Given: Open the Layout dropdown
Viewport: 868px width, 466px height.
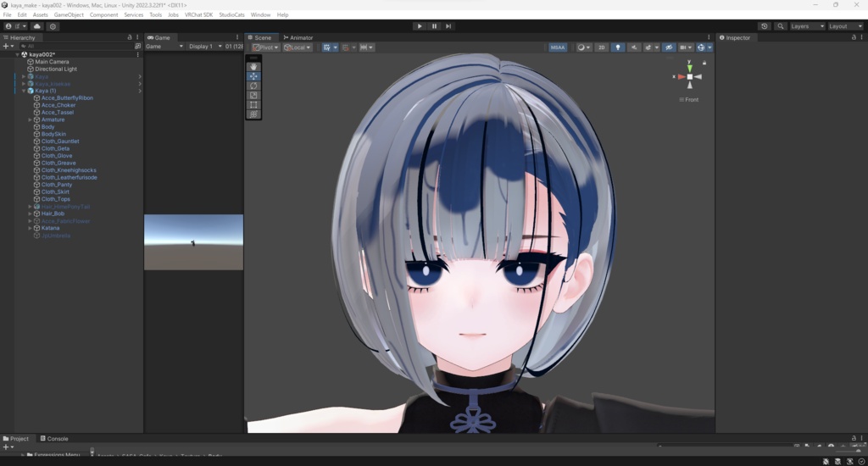Looking at the screenshot, I should pos(845,26).
